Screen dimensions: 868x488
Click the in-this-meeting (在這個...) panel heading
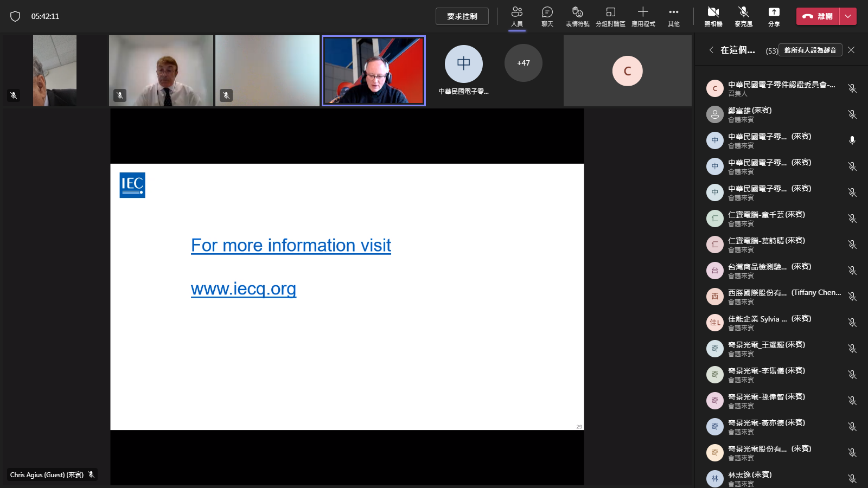pyautogui.click(x=738, y=50)
